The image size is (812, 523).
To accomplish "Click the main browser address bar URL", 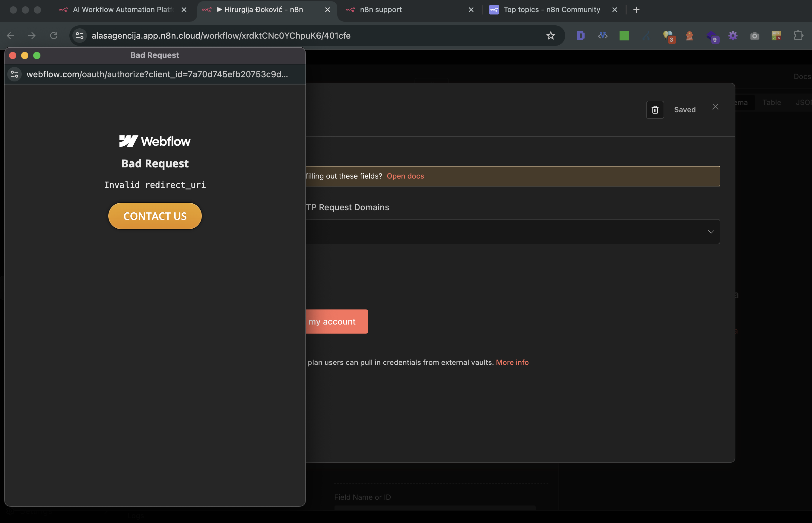I will pyautogui.click(x=221, y=36).
